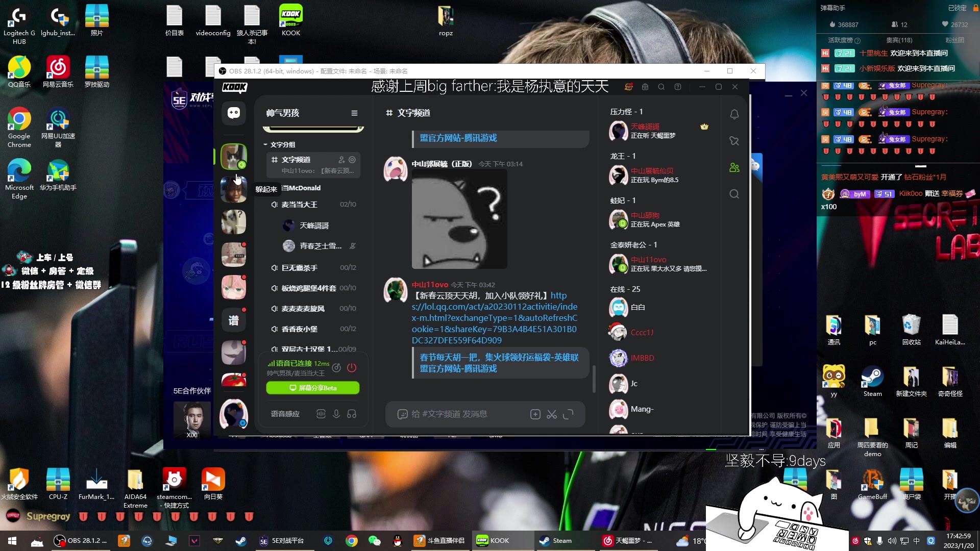Expand the message input editor
The image size is (980, 551).
(x=568, y=414)
